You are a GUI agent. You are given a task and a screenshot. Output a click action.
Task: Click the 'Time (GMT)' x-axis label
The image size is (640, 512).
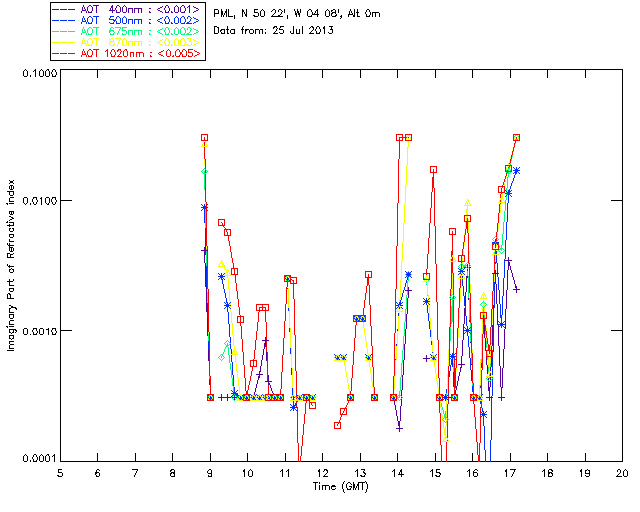pyautogui.click(x=341, y=486)
